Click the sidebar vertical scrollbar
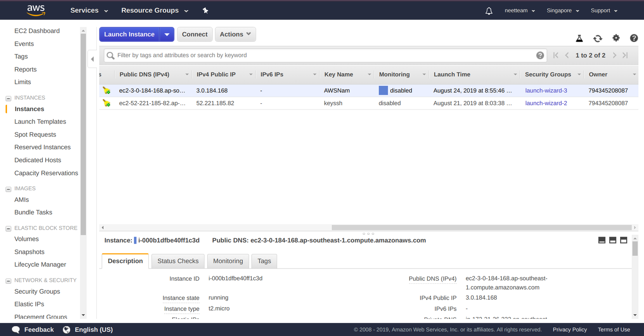Image resolution: width=644 pixels, height=336 pixels. click(83, 134)
